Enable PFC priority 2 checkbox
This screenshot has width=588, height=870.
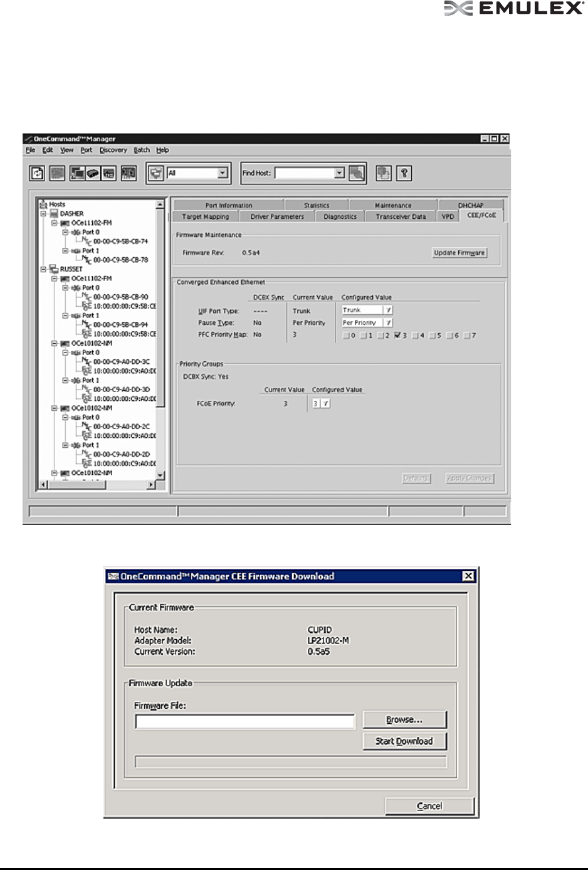click(x=381, y=336)
